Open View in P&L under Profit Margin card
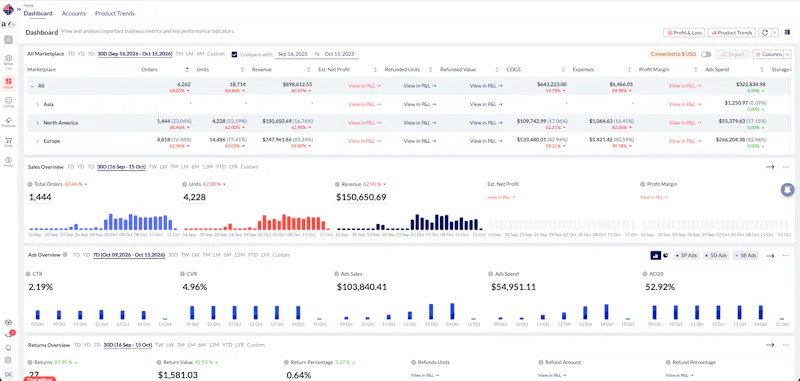Image resolution: width=800 pixels, height=381 pixels. 654,197
